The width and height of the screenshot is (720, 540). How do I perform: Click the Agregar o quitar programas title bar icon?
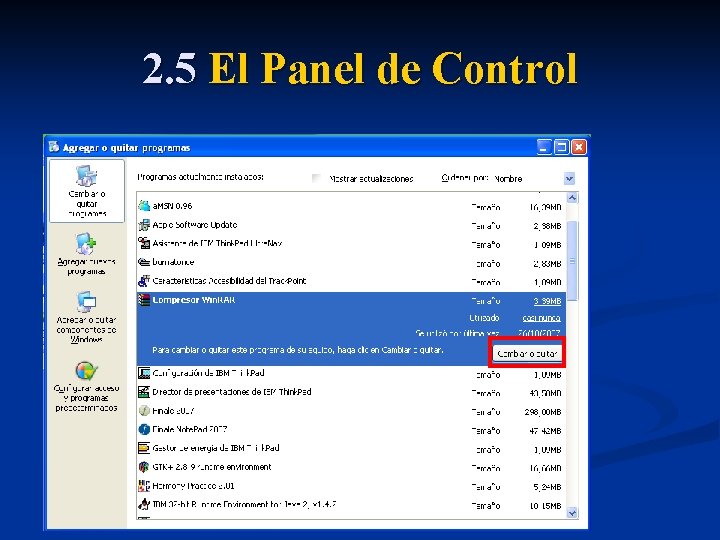pyautogui.click(x=54, y=147)
